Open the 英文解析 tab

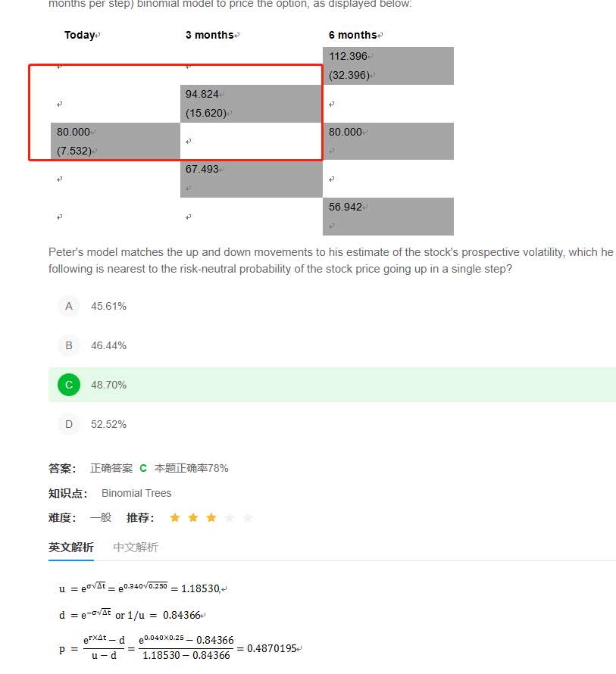pyautogui.click(x=71, y=548)
